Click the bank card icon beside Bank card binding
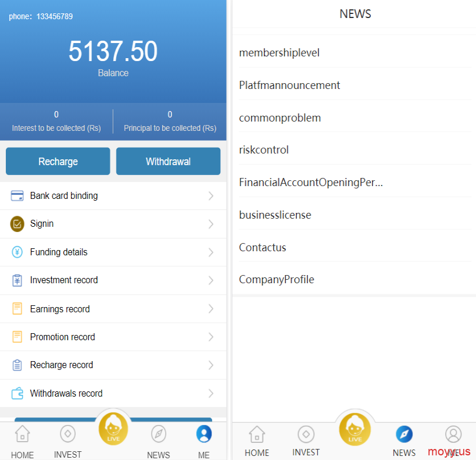The width and height of the screenshot is (476, 460). pos(17,195)
